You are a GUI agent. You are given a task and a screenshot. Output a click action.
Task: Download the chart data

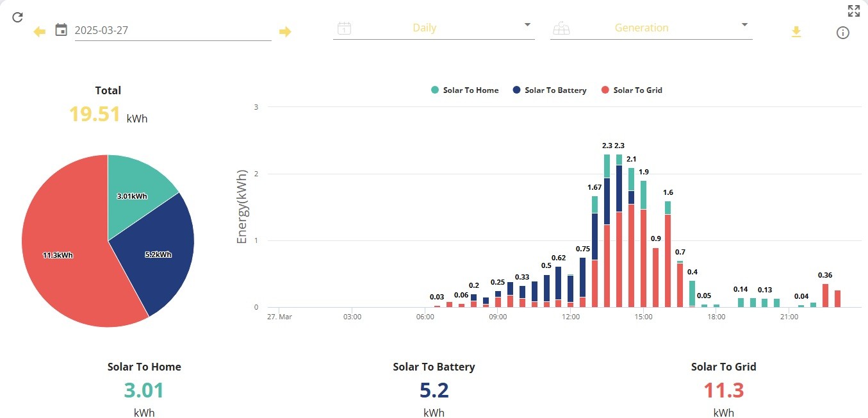click(796, 31)
